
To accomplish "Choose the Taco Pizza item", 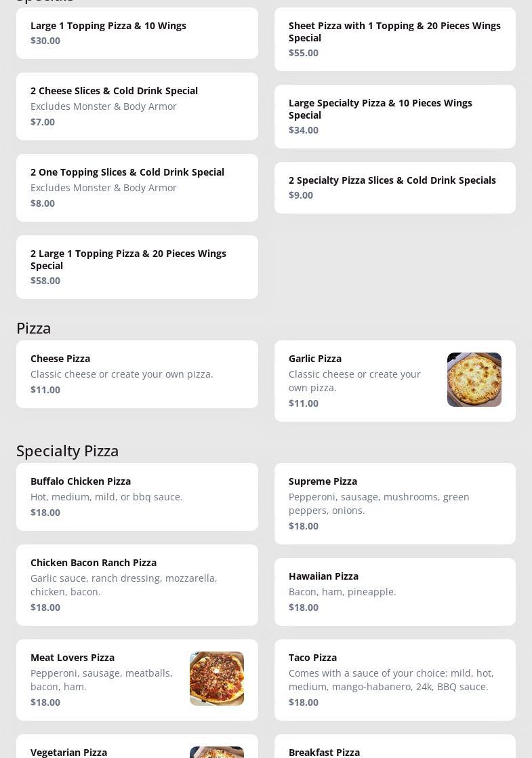I will [395, 680].
